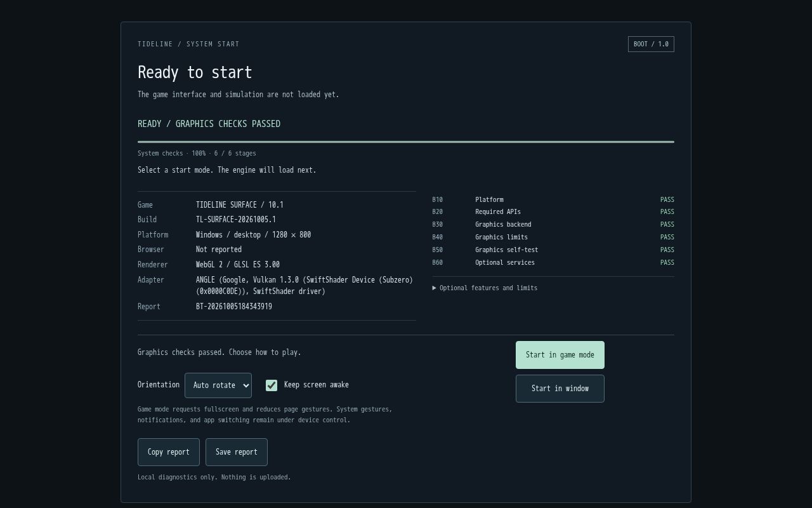
Task: Click Browser value Not reported
Action: [x=219, y=250]
